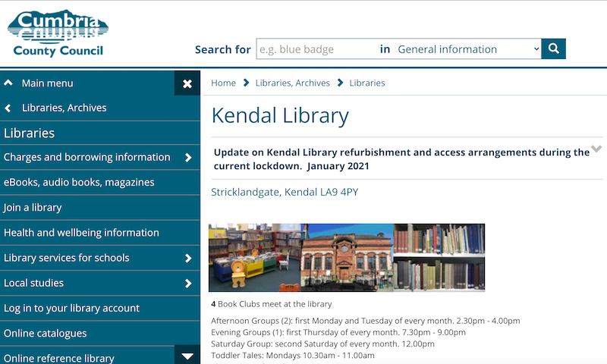Close the sidebar menu with X icon
607x364 pixels.
click(x=187, y=83)
